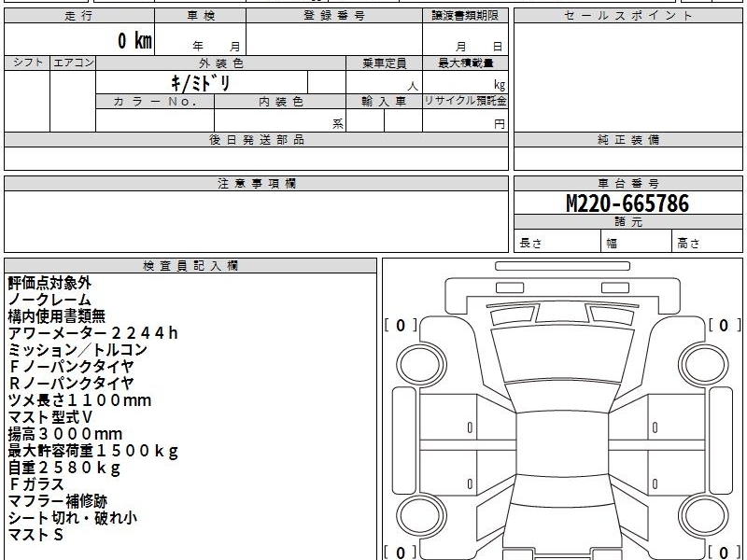Click the front-left tire [0] marker
Screen dimensions: 747x560
click(401, 325)
